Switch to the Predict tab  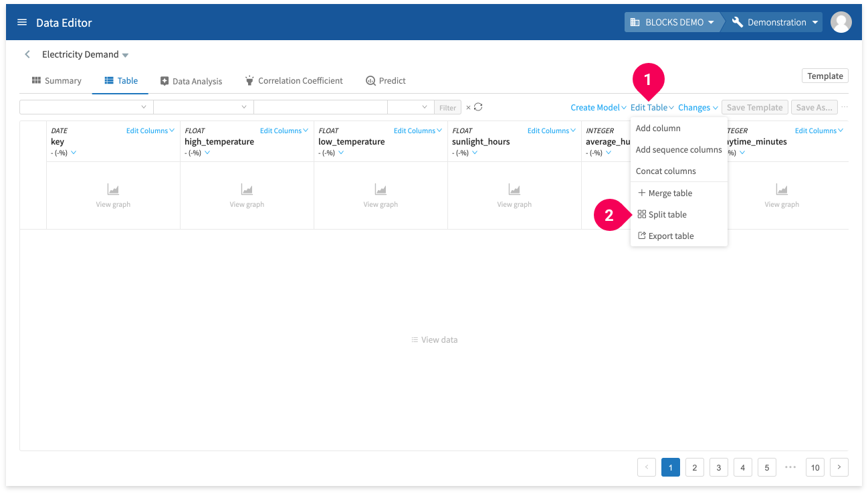[x=386, y=80]
